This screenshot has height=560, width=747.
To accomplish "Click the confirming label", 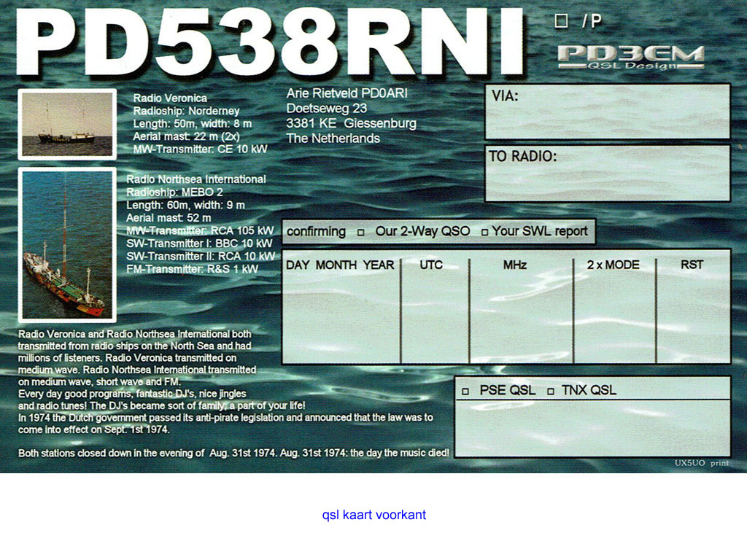I will pos(316,232).
